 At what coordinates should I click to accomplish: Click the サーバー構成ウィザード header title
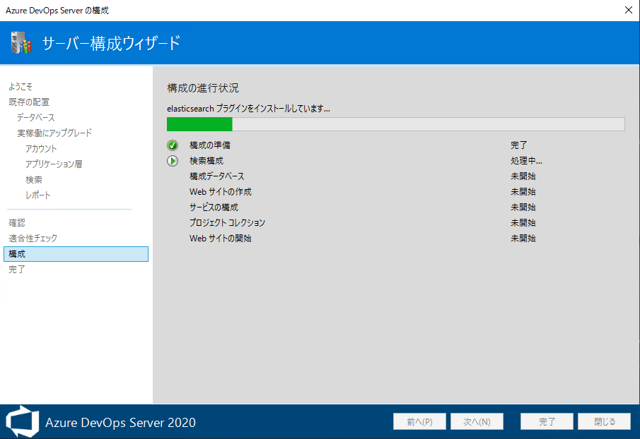(x=111, y=43)
